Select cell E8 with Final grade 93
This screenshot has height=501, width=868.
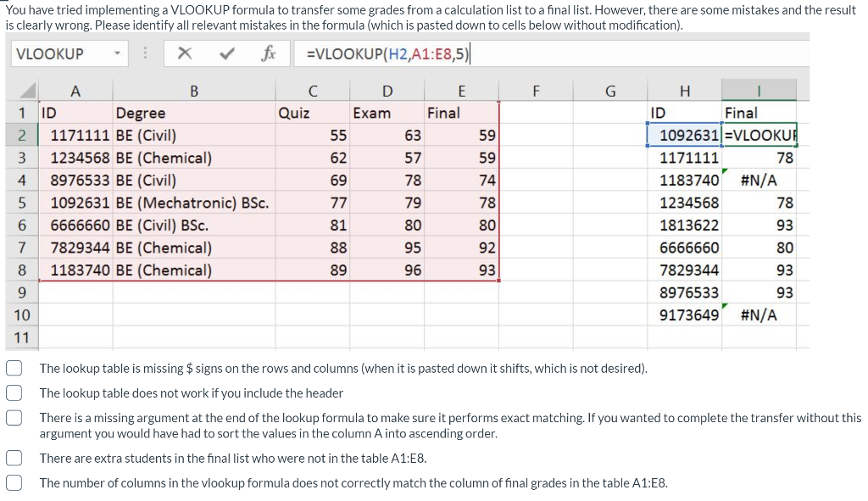click(x=462, y=269)
